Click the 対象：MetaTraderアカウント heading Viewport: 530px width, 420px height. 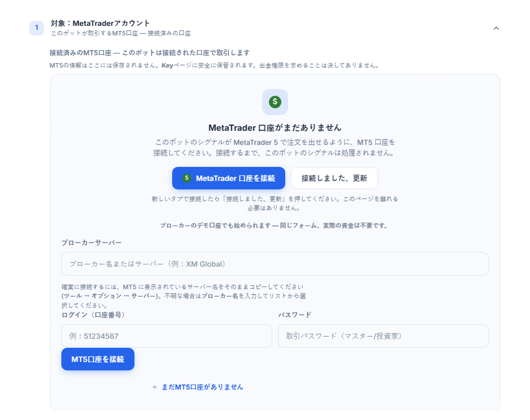tap(100, 23)
